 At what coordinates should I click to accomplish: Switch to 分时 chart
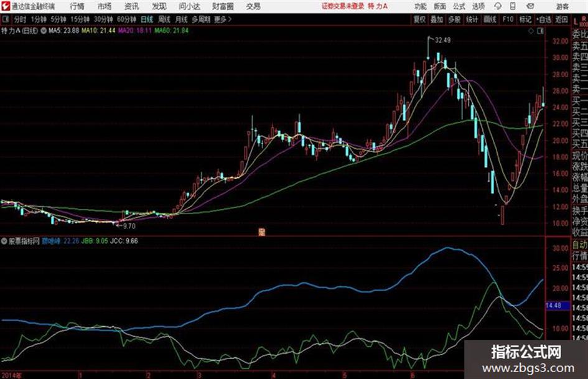click(20, 19)
